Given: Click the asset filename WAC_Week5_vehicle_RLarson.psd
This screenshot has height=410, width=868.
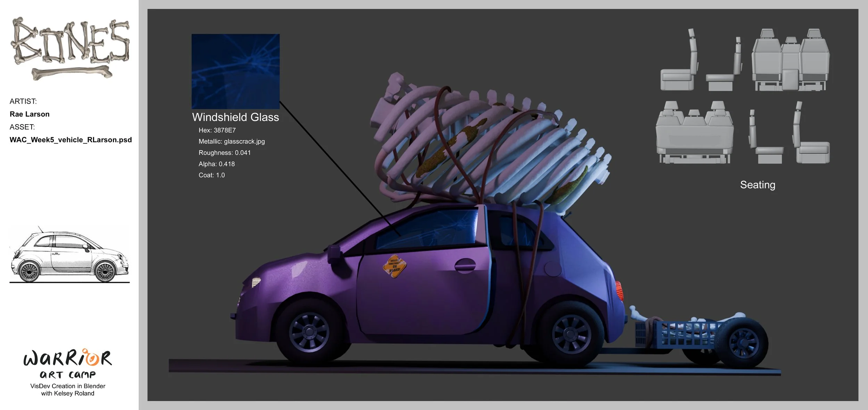Looking at the screenshot, I should [x=71, y=140].
